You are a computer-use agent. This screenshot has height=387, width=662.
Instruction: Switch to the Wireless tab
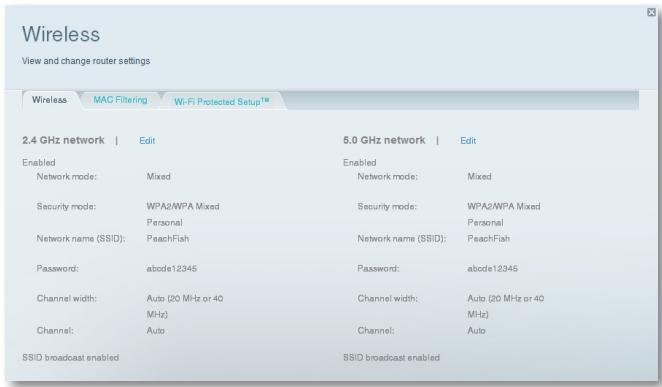tap(49, 100)
